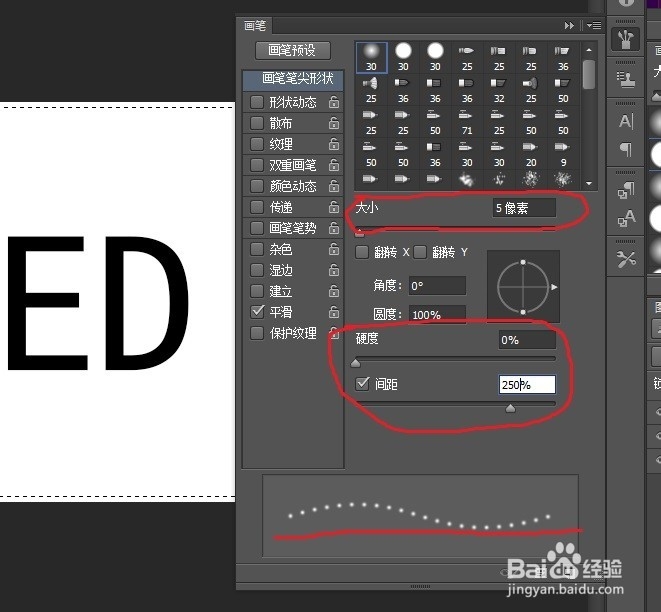Open the Tool Presets panel icon
The height and width of the screenshot is (612, 661).
click(626, 259)
